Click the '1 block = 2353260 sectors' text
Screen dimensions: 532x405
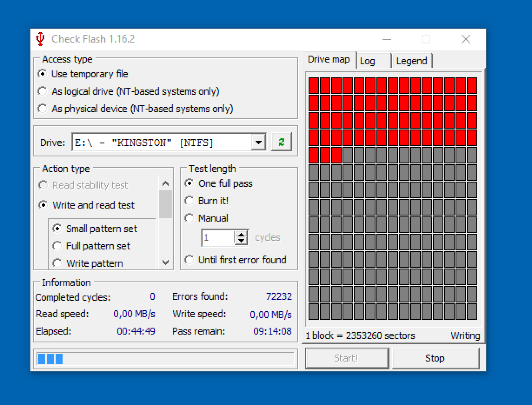tap(360, 336)
